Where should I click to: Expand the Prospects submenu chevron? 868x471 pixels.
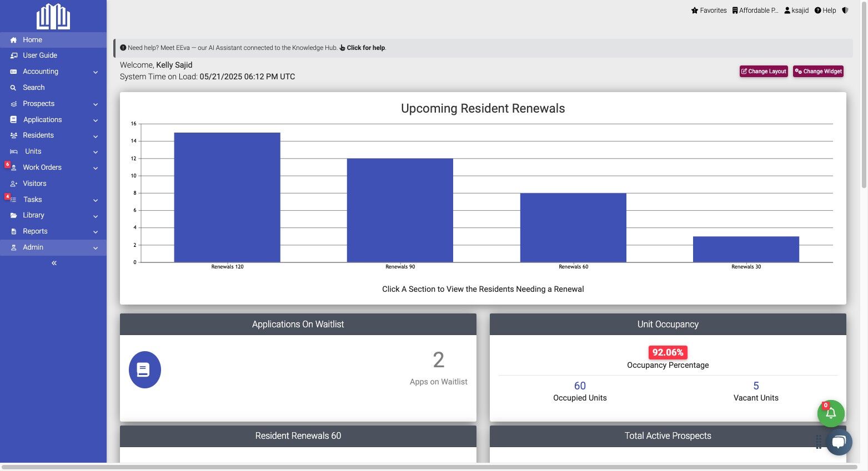tap(96, 104)
